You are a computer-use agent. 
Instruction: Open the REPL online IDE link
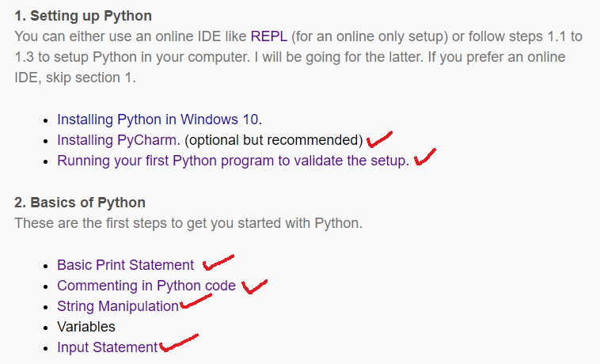[x=272, y=36]
